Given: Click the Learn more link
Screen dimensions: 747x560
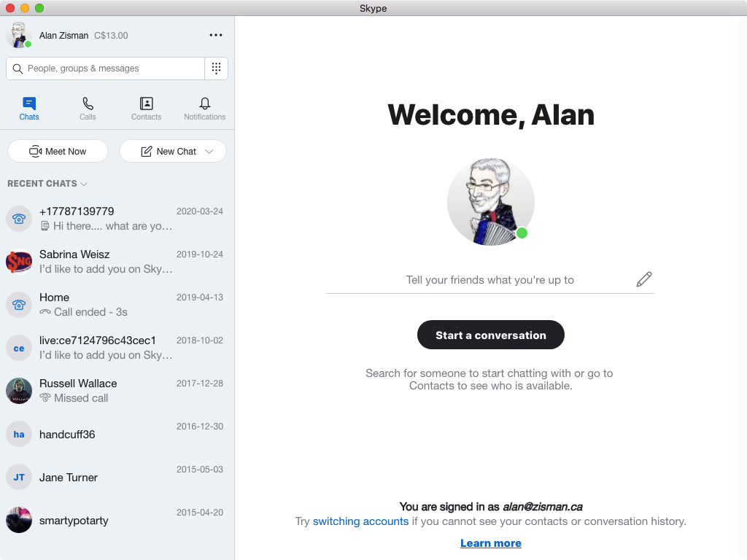Looking at the screenshot, I should (x=490, y=542).
